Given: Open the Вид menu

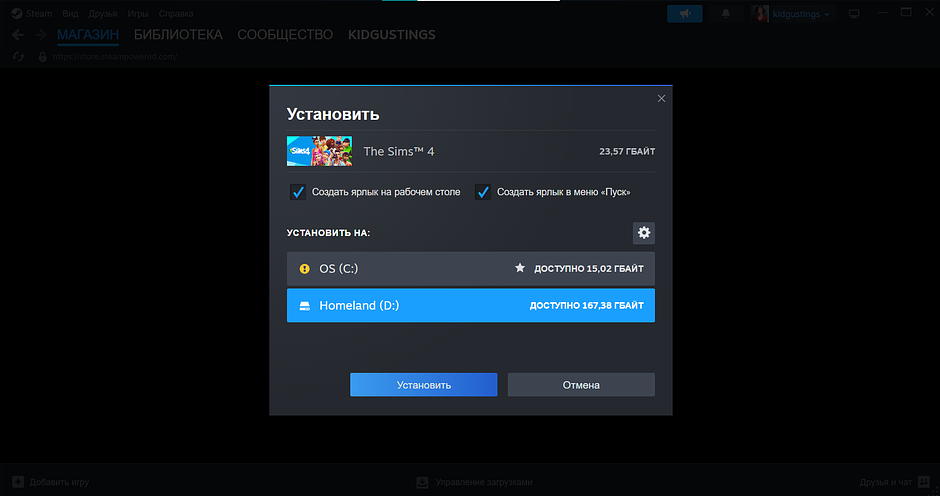Looking at the screenshot, I should (70, 13).
